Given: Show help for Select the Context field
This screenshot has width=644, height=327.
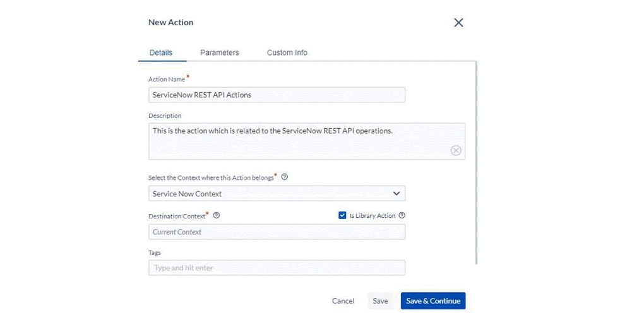Looking at the screenshot, I should (x=284, y=177).
